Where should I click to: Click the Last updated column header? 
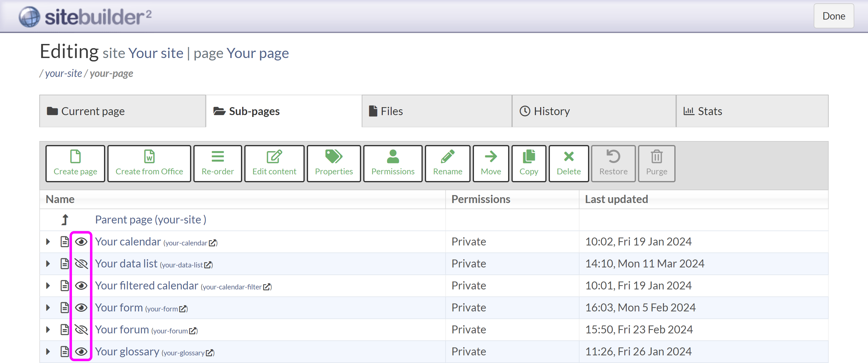coord(616,199)
